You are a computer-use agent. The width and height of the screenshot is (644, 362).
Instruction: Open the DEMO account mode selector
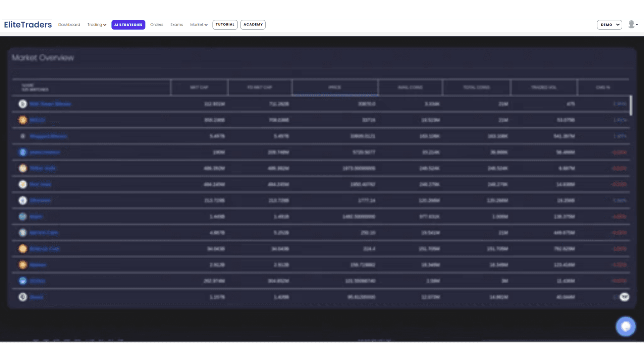click(609, 25)
